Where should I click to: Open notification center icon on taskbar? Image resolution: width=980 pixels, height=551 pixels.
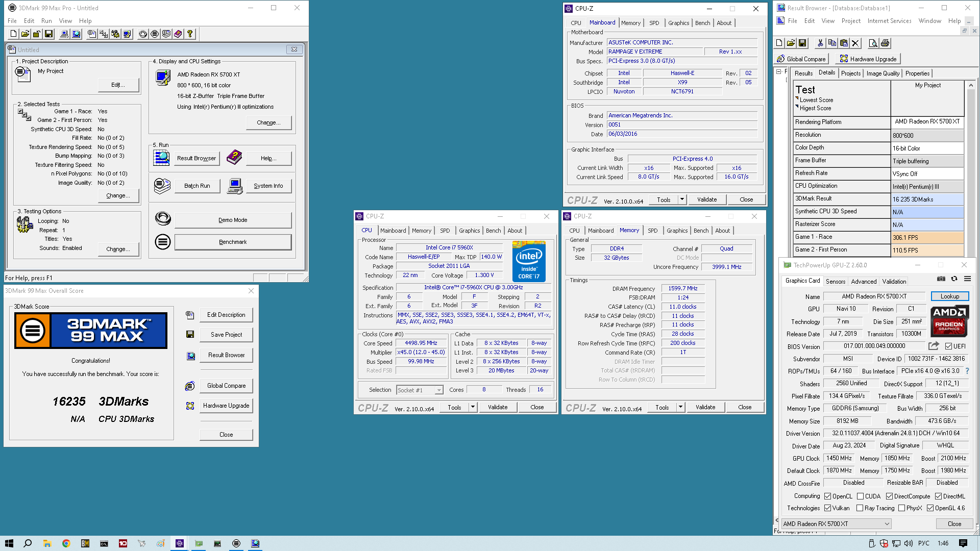point(963,543)
